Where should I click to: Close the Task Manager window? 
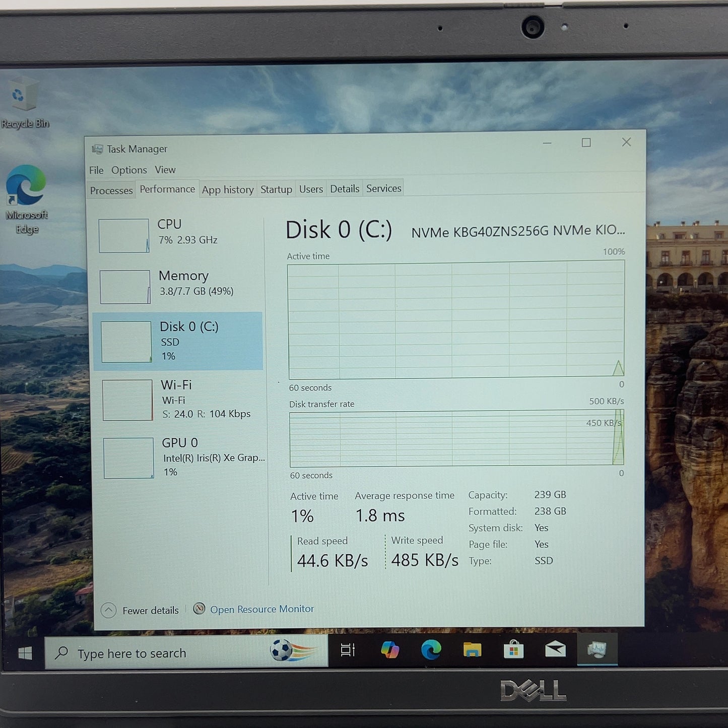point(626,142)
